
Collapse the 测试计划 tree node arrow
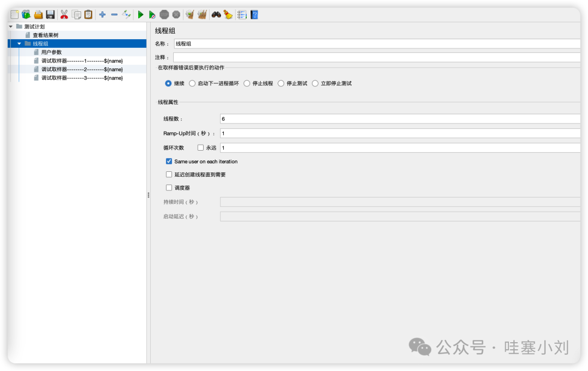point(11,27)
